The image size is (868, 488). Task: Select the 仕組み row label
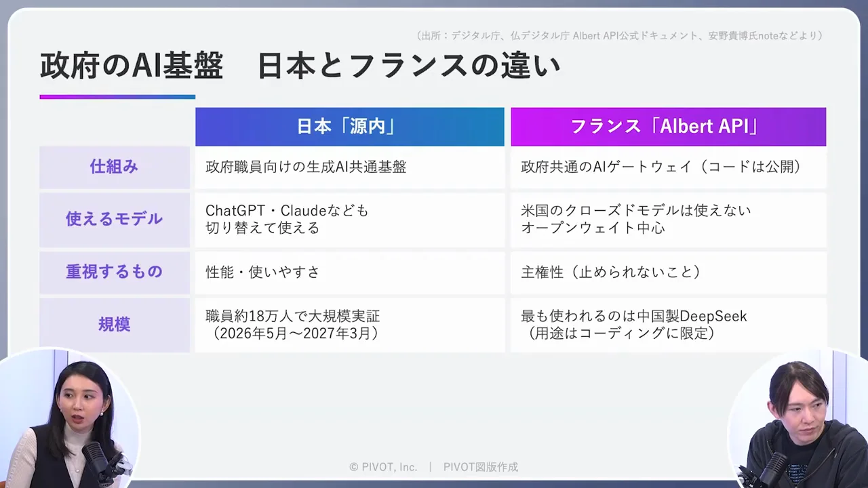(115, 167)
